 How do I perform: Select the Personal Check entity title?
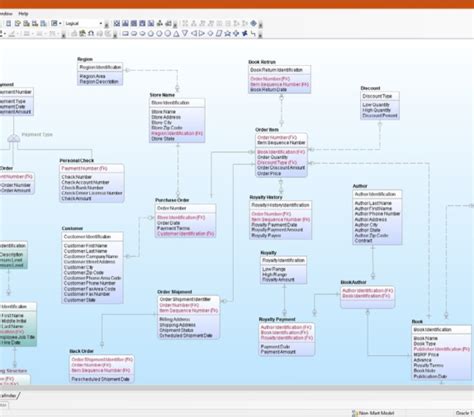77,161
